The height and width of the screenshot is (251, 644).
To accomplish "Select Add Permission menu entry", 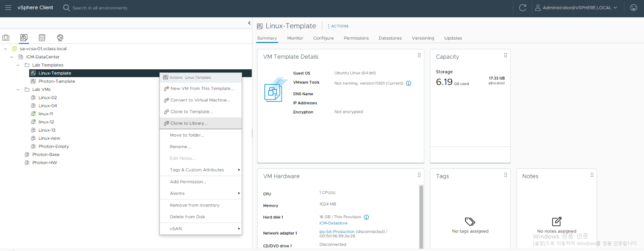I will pos(201,182).
